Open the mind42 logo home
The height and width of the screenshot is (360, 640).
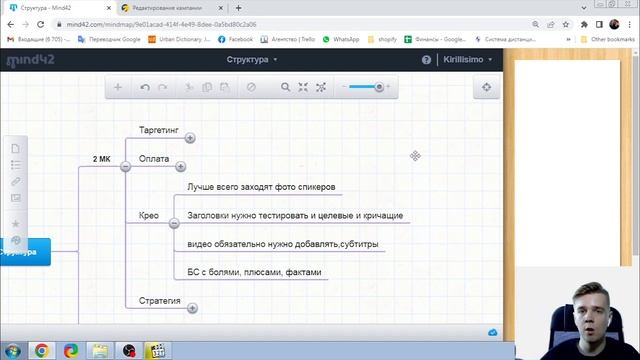coord(31,60)
